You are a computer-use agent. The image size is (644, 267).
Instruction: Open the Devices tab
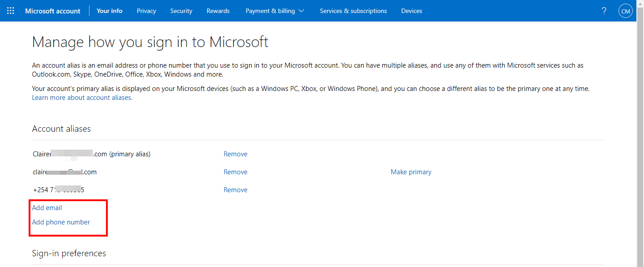411,11
